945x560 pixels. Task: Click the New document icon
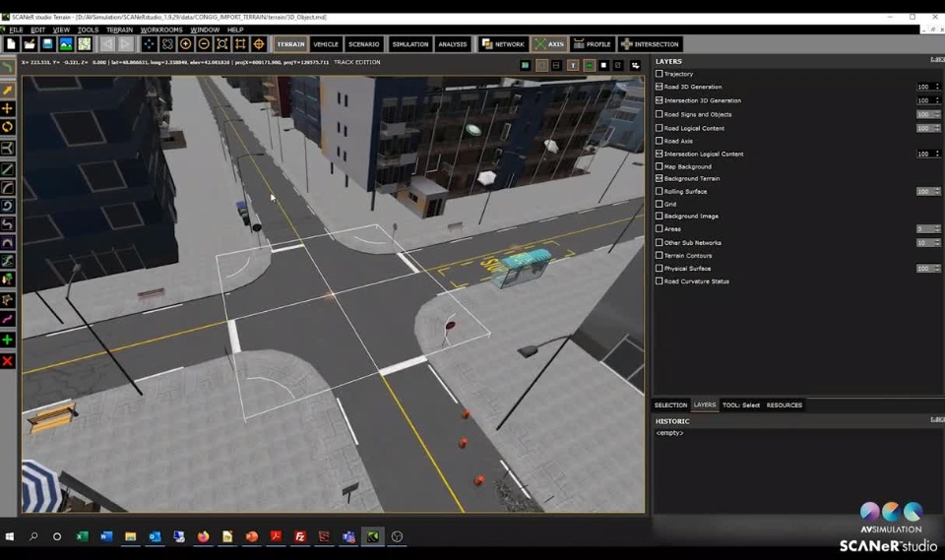[x=11, y=44]
